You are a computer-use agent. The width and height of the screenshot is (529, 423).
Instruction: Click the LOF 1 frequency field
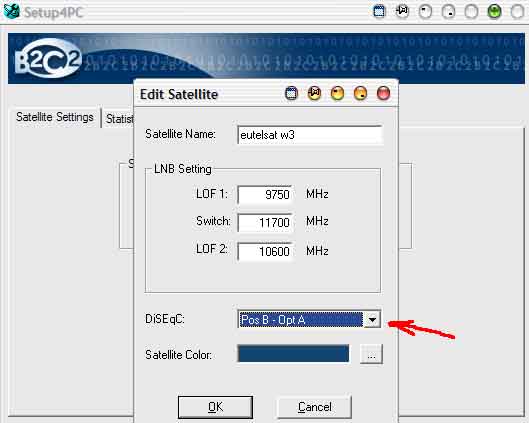tap(265, 195)
